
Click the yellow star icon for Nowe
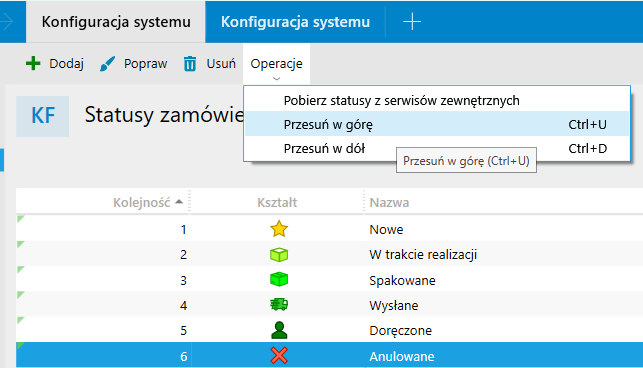pyautogui.click(x=279, y=229)
